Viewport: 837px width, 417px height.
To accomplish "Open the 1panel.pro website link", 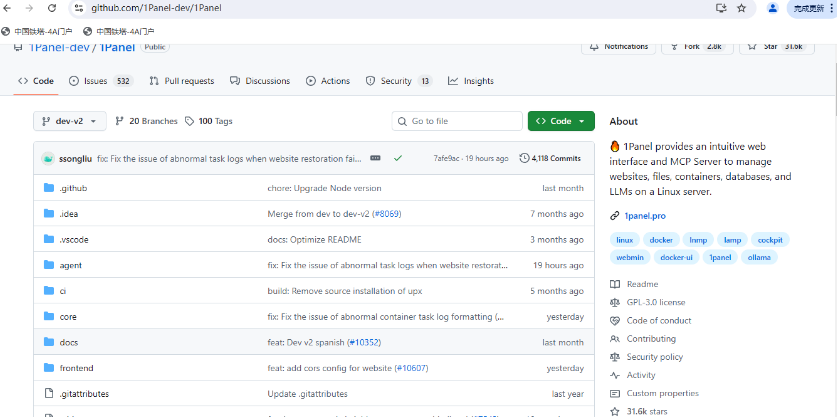I will (x=645, y=215).
